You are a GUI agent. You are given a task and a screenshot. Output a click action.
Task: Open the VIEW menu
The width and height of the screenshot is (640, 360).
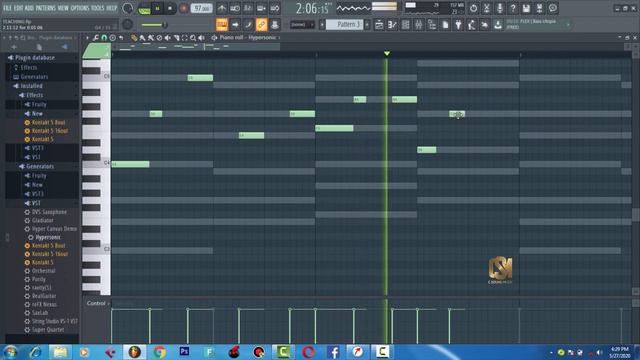[63, 8]
